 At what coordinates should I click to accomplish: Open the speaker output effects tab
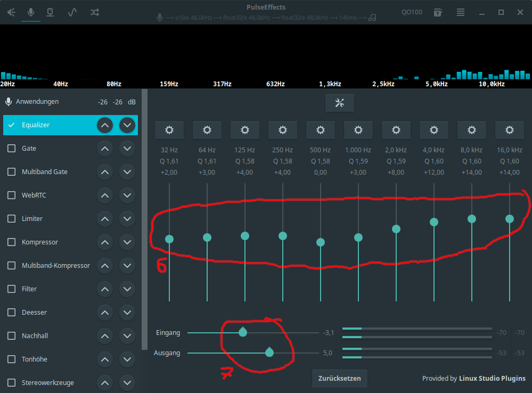click(11, 12)
